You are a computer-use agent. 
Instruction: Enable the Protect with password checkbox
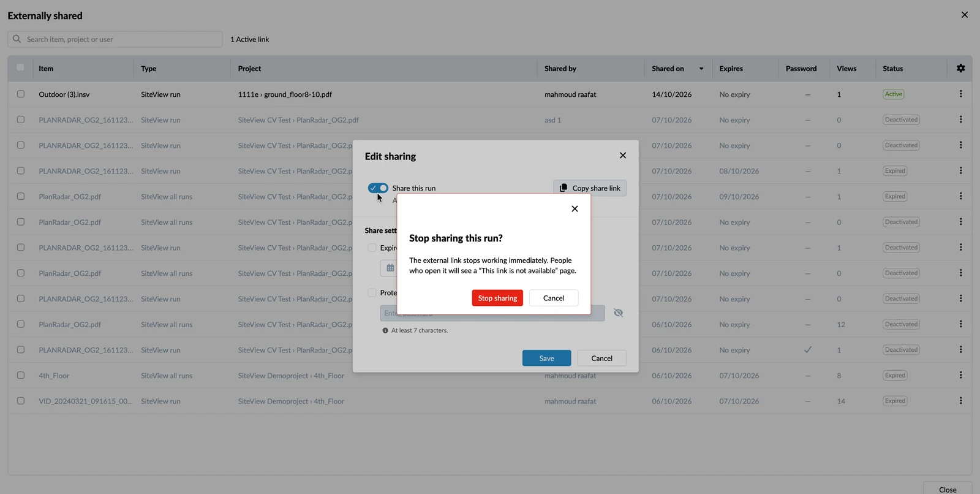[372, 293]
